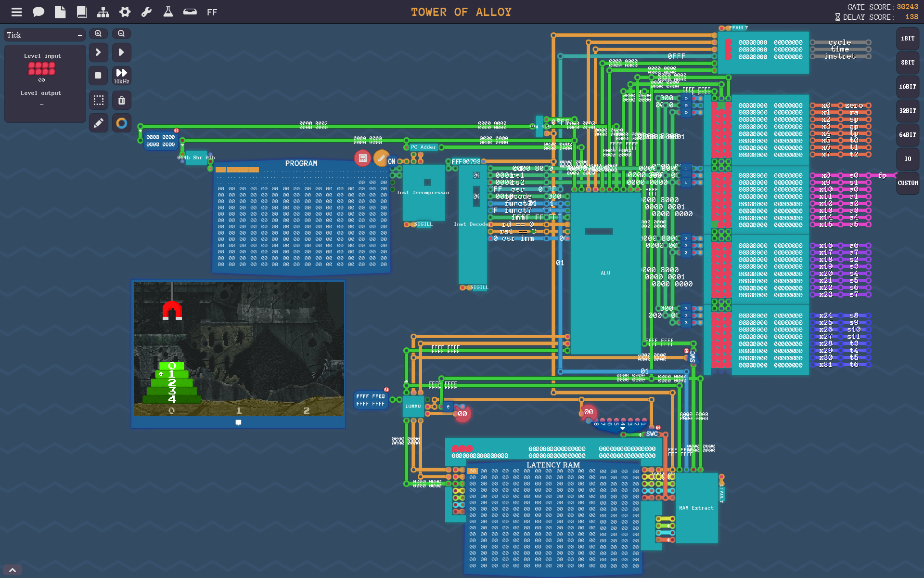This screenshot has width=924, height=578.
Task: Select the dashed rectangle selection tool
Action: point(99,100)
